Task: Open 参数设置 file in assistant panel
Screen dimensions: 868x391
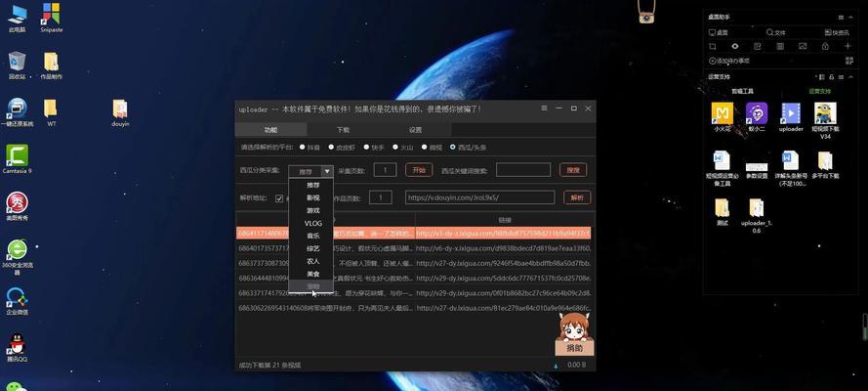Action: click(x=757, y=170)
